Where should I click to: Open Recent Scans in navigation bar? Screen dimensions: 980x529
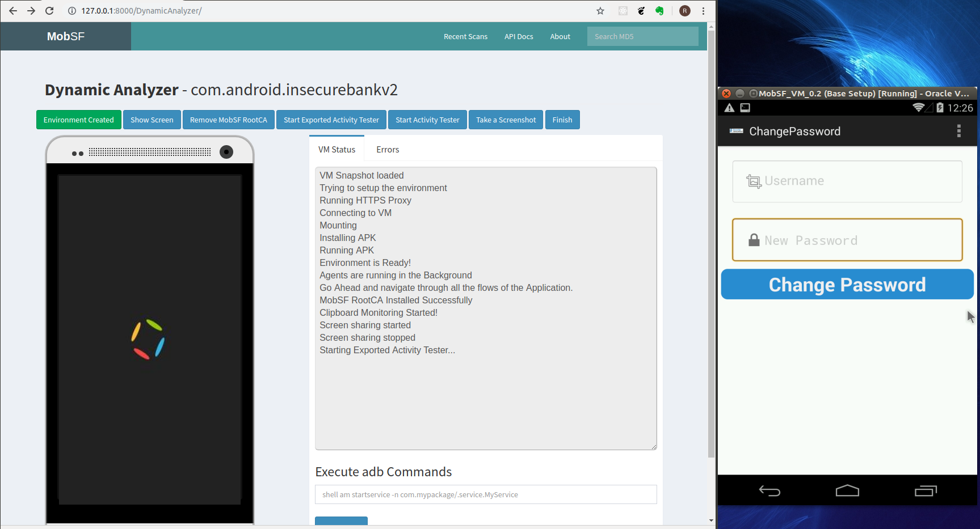pos(465,37)
